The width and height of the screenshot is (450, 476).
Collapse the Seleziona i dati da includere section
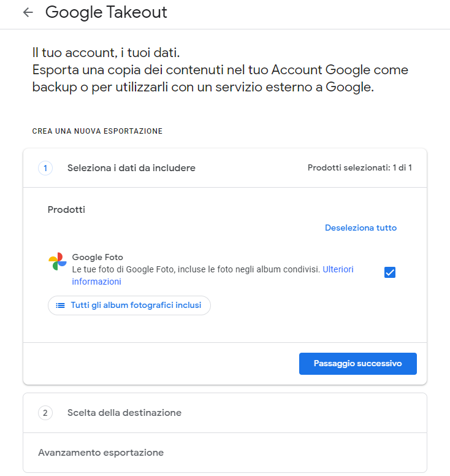[225, 168]
